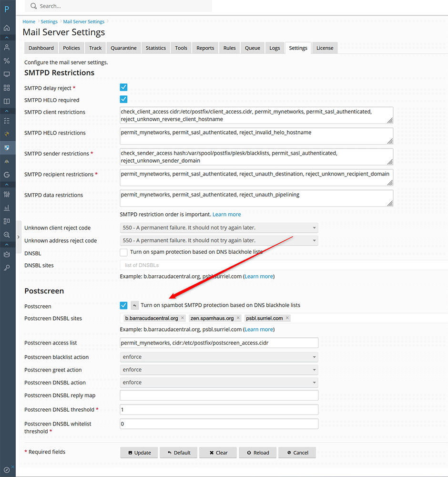Click the Home breadcrumb link
This screenshot has height=477, width=448.
pos(29,21)
